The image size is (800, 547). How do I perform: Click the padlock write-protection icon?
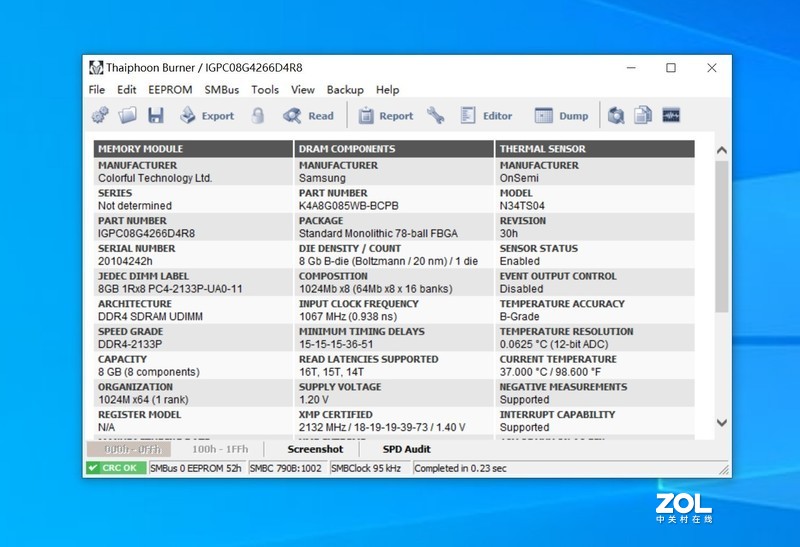tap(258, 115)
